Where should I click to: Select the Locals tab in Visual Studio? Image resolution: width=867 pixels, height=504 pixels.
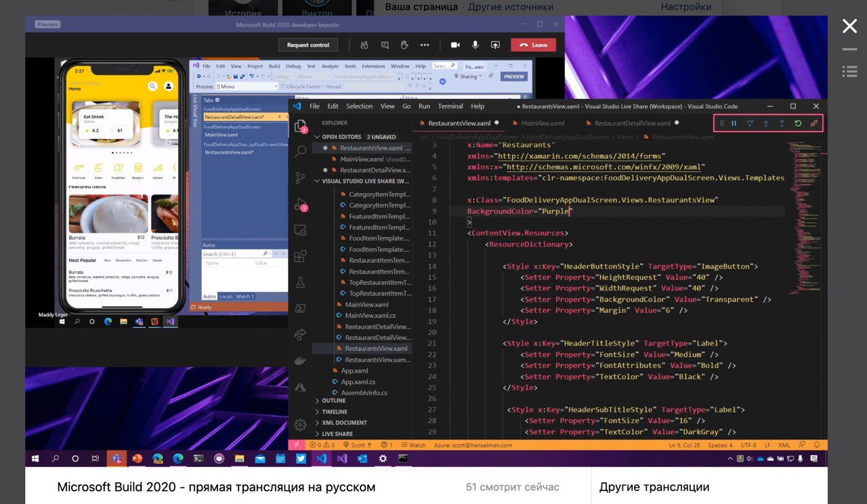(226, 297)
